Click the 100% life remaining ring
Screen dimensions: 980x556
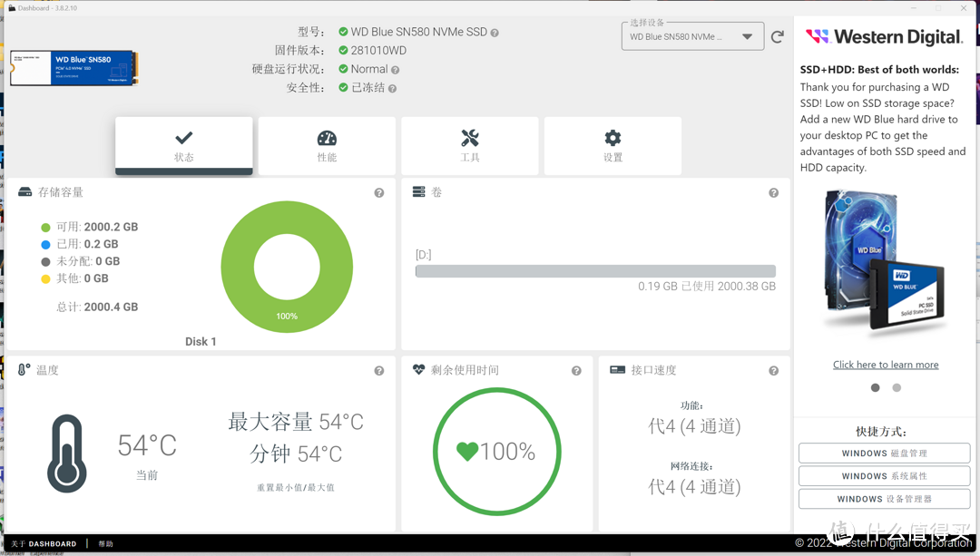pos(497,452)
